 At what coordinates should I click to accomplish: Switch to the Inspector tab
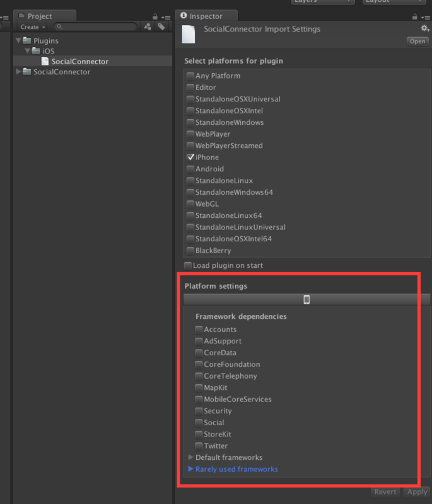click(x=206, y=16)
